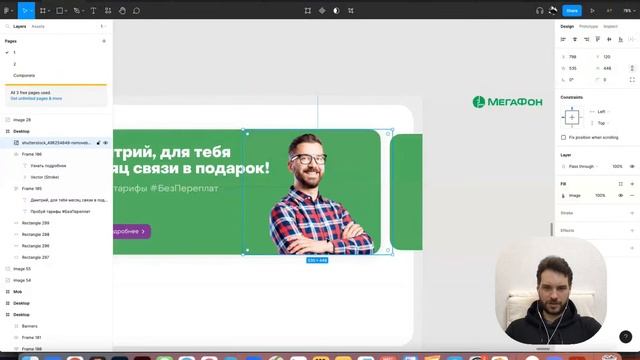Open the Frame tool dropdown arrow

pyautogui.click(x=49, y=11)
